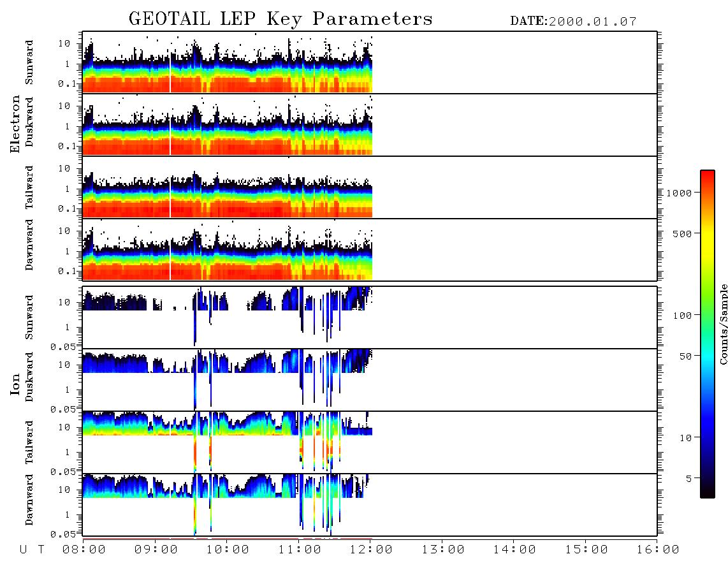Screen dimensions: 728x561
Task: Click the Electron Duskward panel label
Action: (29, 122)
